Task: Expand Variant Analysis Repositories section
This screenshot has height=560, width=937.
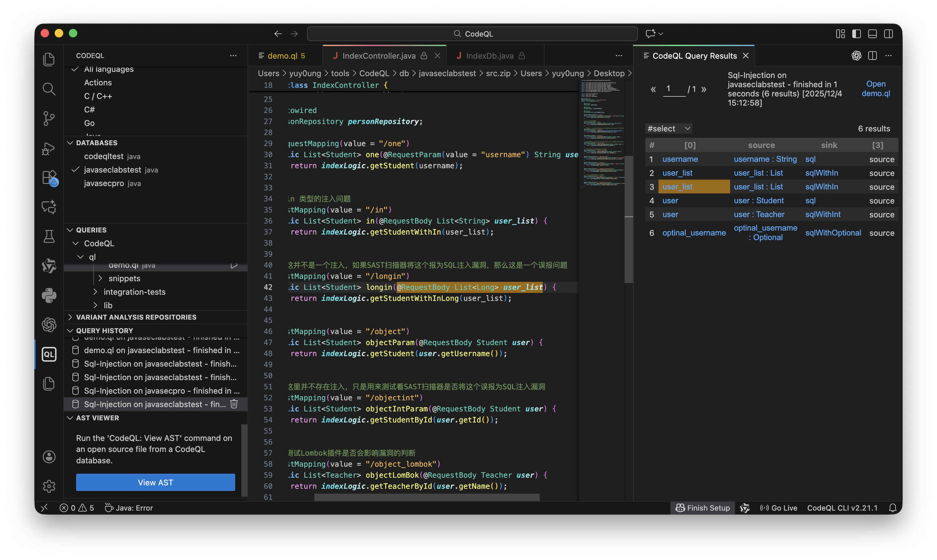Action: pyautogui.click(x=136, y=317)
